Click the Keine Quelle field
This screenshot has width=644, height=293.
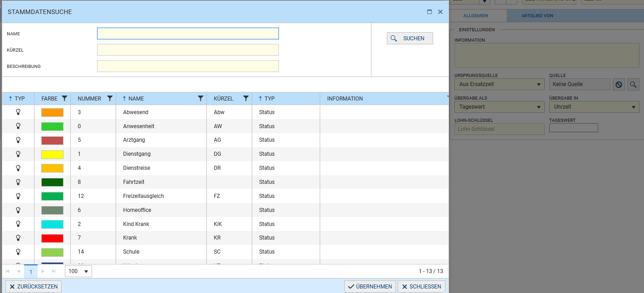pos(580,84)
